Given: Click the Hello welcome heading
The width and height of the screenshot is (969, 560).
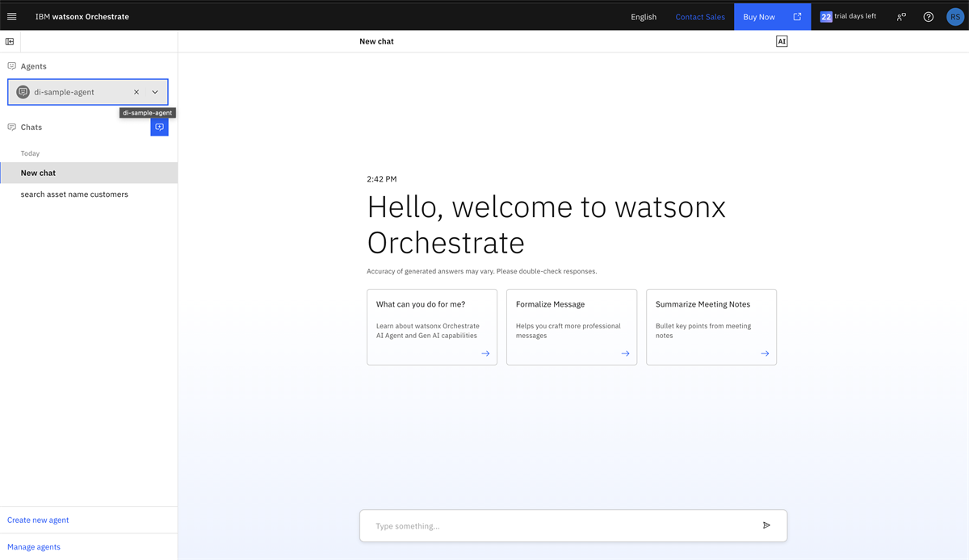Looking at the screenshot, I should point(547,224).
